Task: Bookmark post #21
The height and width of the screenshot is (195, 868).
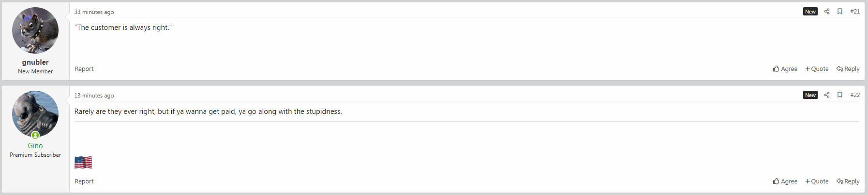Action: pos(840,12)
